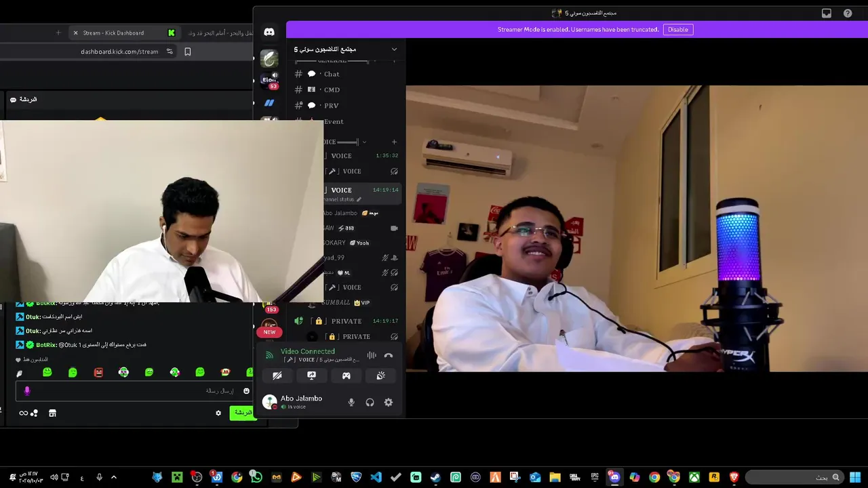868x488 pixels.
Task: Open volume control in system tray
Action: coord(54,477)
